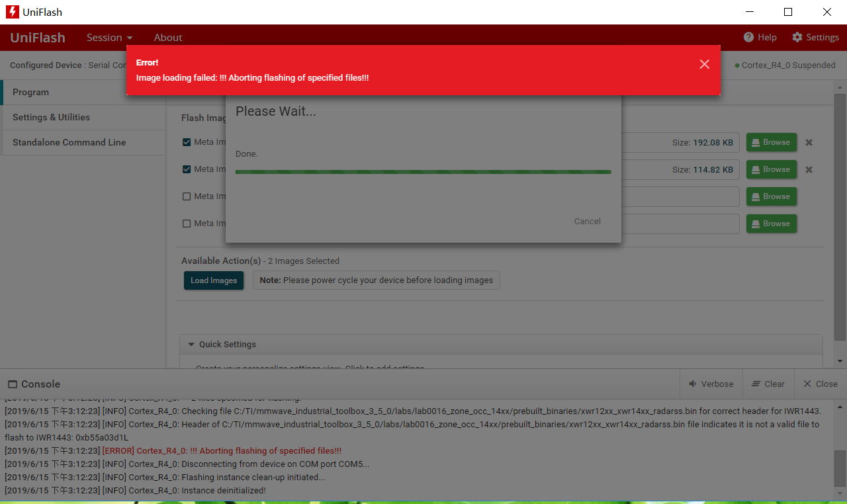Dismiss the red error banner
Viewport: 847px width, 504px height.
click(x=704, y=64)
